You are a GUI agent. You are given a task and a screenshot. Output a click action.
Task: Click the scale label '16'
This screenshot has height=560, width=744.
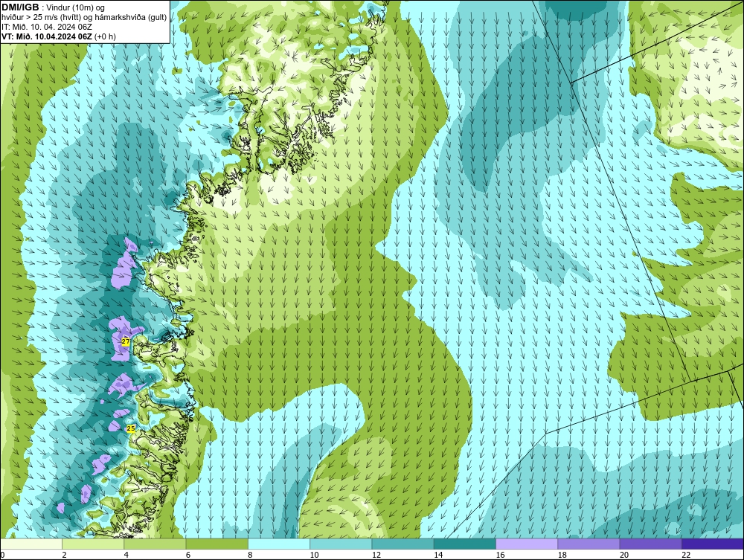click(500, 555)
